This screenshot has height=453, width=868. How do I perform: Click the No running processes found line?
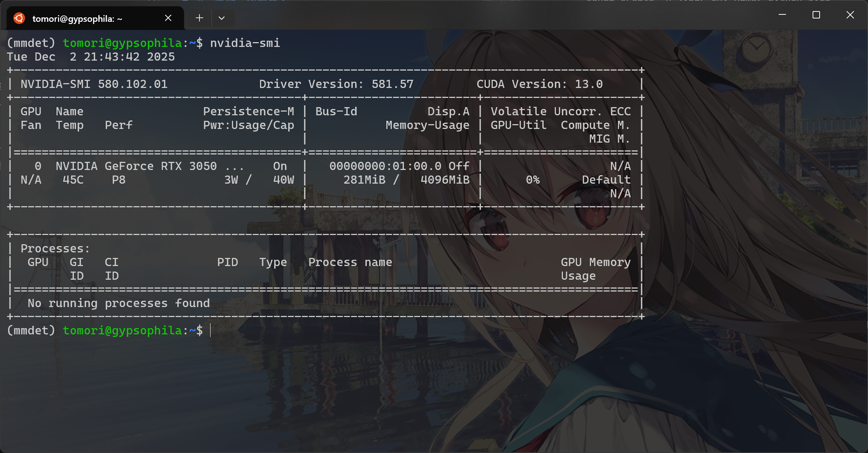click(119, 303)
